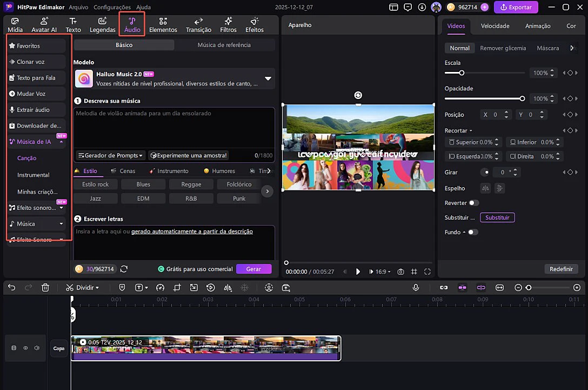
Task: Click the undo arrow in timeline toolbar
Action: pyautogui.click(x=12, y=288)
